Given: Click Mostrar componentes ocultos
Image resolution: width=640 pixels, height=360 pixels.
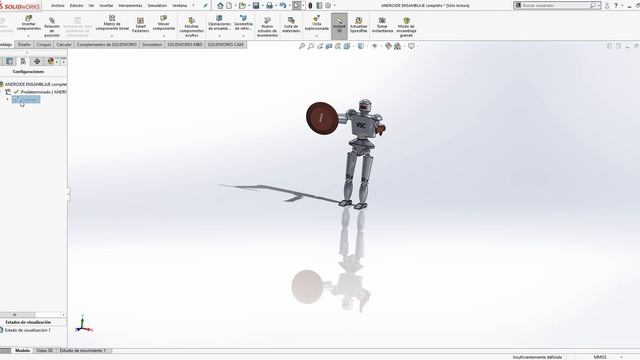Looking at the screenshot, I should (x=191, y=27).
